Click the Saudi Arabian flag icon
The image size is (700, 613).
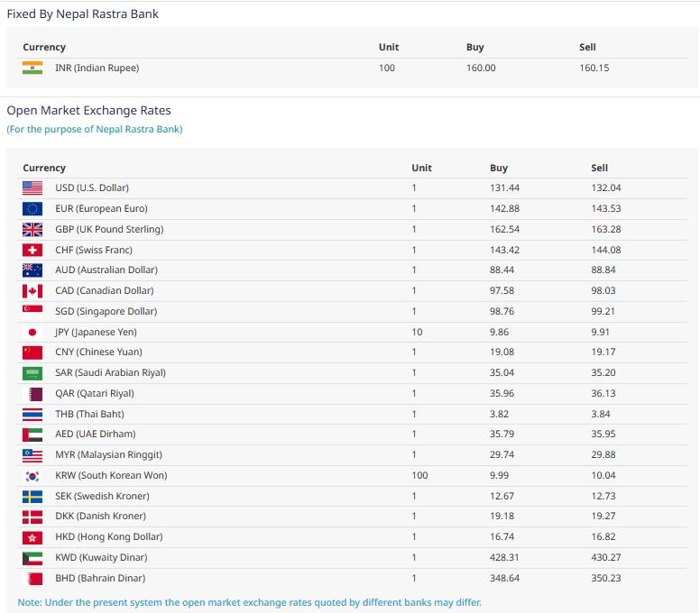pos(32,372)
